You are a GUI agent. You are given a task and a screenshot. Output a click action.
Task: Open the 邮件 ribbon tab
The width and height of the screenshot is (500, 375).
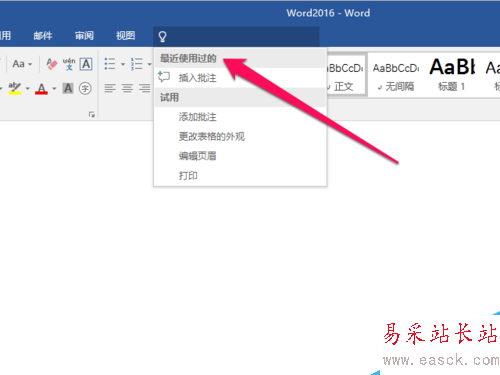click(x=43, y=36)
